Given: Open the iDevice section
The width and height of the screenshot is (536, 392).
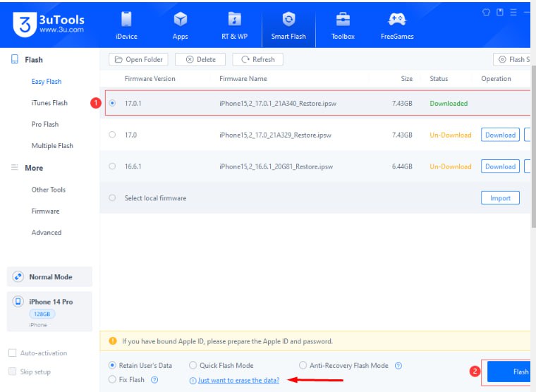Looking at the screenshot, I should (x=126, y=25).
